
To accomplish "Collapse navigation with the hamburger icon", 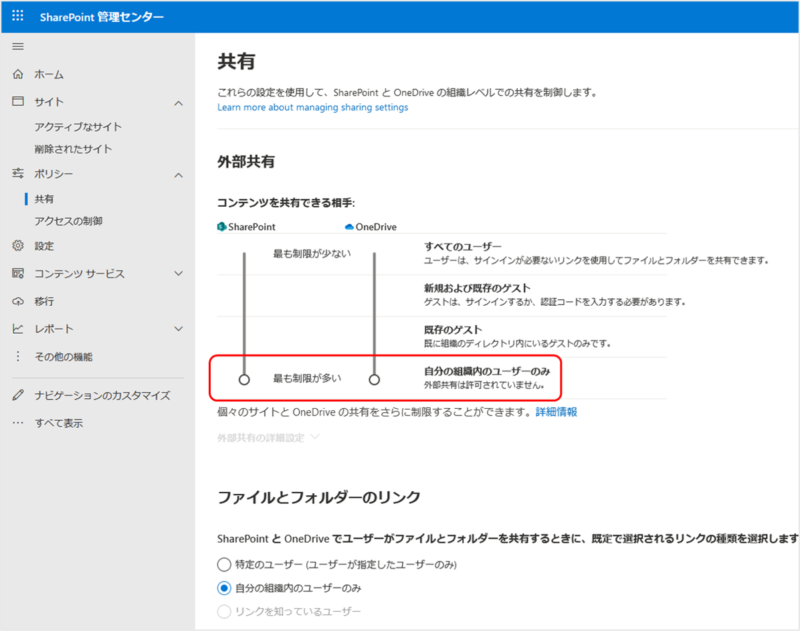I will coord(17,47).
